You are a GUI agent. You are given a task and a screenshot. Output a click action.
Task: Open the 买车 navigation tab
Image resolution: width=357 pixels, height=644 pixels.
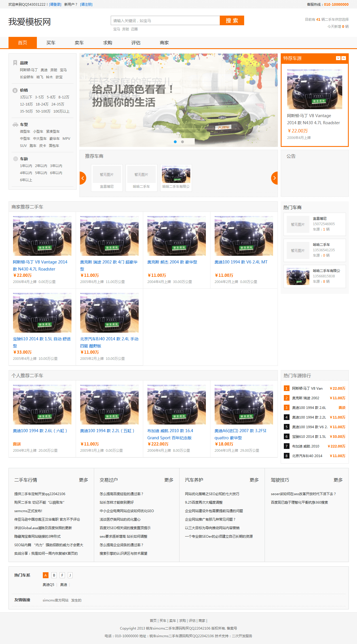[x=51, y=43]
